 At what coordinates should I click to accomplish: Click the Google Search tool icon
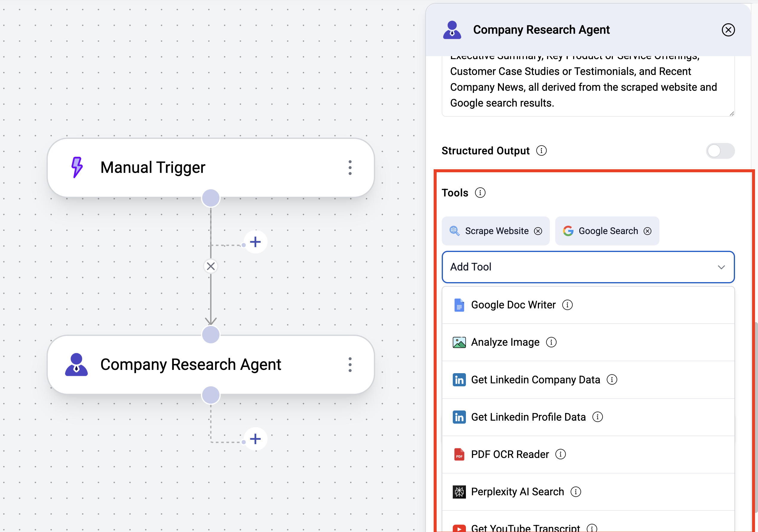pos(568,231)
